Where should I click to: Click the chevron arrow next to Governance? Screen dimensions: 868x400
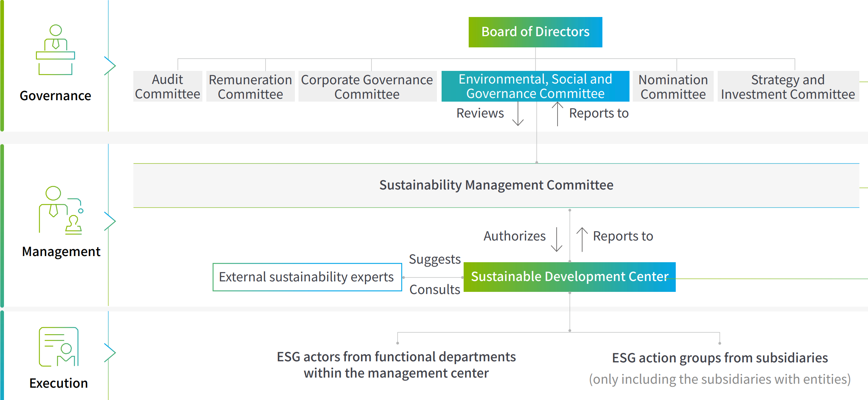point(110,66)
